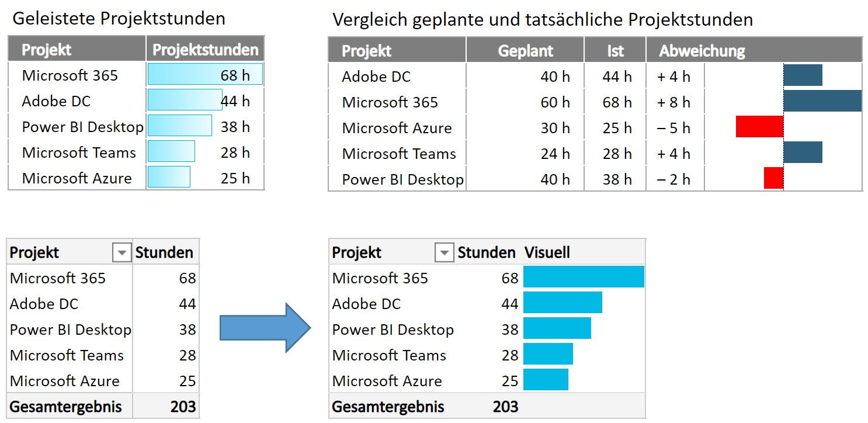This screenshot has height=423, width=868.
Task: Open Projekt filter dropdown in right pivot table
Action: (x=444, y=252)
